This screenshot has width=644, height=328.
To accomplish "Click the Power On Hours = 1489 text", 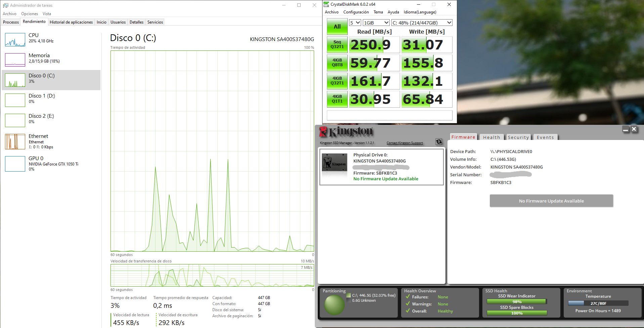I will tap(598, 311).
